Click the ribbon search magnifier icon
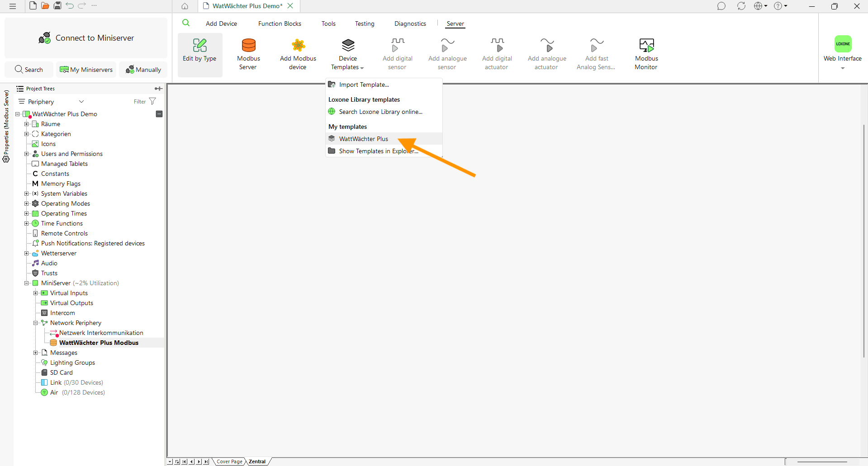 tap(186, 23)
